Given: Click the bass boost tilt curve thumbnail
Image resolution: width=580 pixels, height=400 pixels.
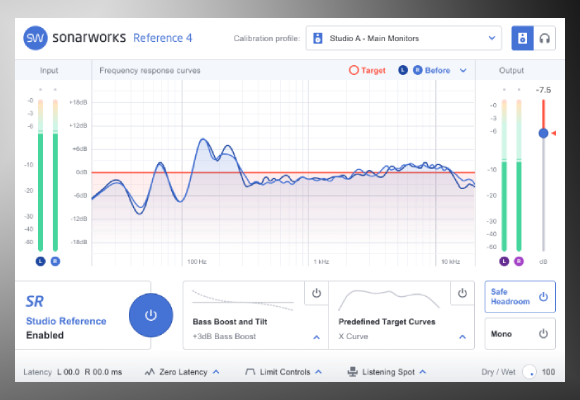Looking at the screenshot, I should coord(243,300).
